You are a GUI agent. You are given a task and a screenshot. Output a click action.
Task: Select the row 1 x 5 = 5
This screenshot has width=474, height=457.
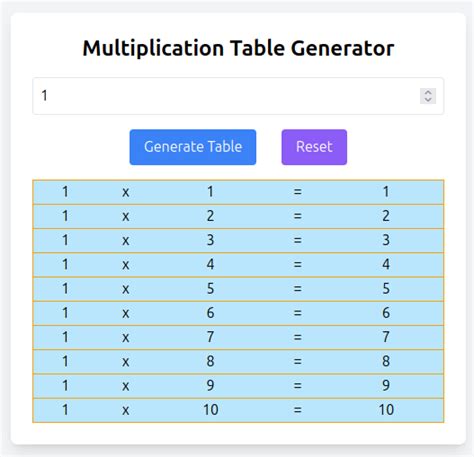click(238, 289)
